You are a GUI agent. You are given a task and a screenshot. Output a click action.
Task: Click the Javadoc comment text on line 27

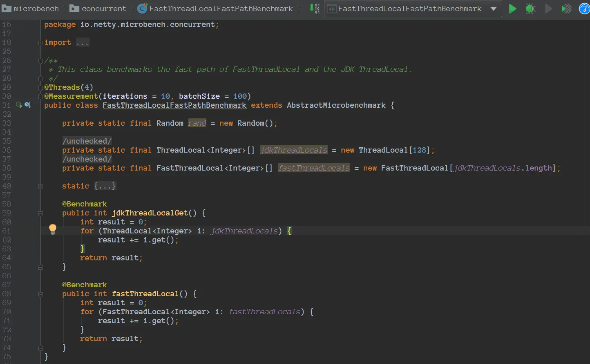tap(235, 69)
